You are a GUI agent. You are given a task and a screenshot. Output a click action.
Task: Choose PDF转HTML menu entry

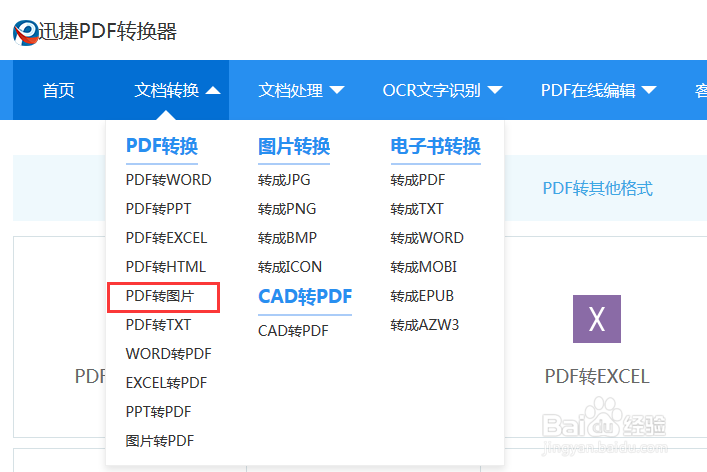pyautogui.click(x=166, y=266)
